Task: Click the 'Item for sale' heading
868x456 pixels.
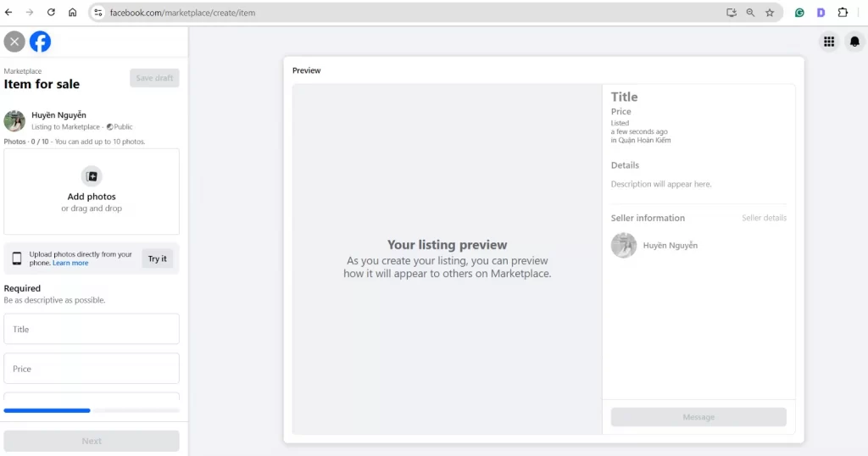Action: [42, 84]
